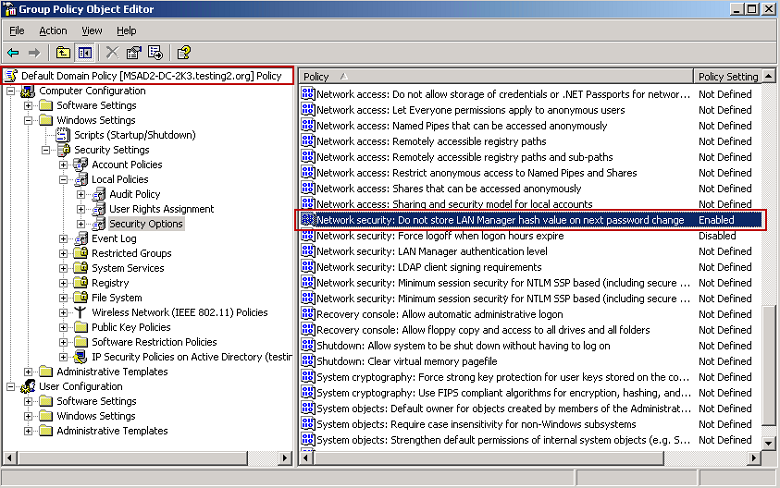
Task: Open the View menu
Action: coord(92,31)
